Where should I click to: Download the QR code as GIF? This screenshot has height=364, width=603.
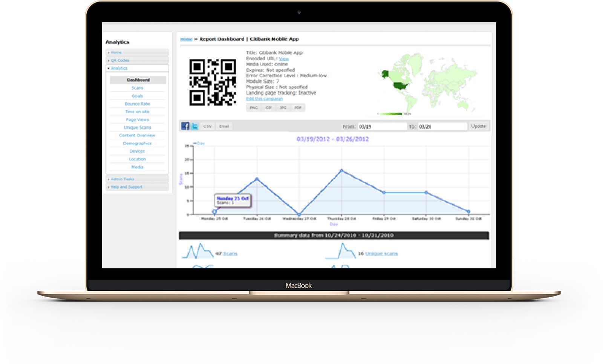(x=268, y=107)
